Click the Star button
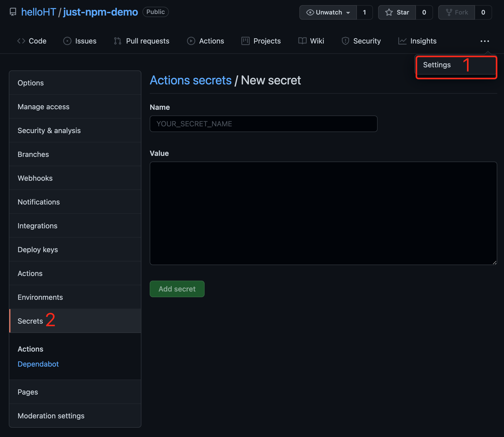This screenshot has width=504, height=437. coord(397,12)
